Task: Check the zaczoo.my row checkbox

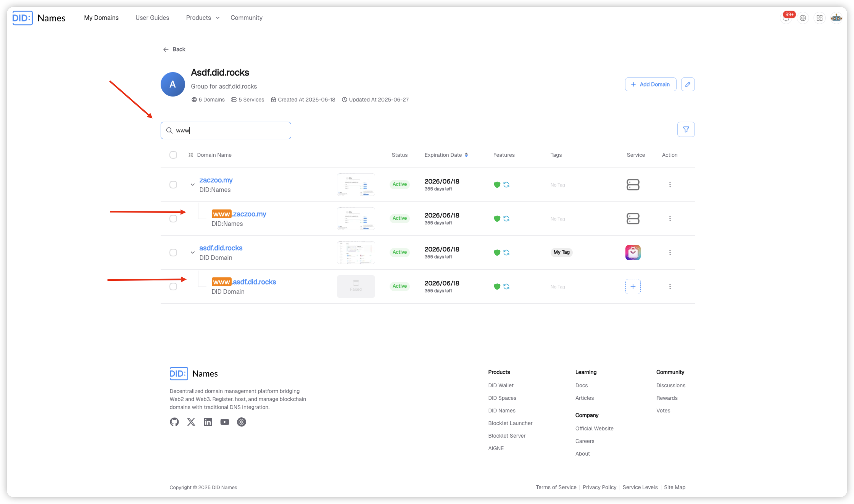Action: pyautogui.click(x=173, y=185)
